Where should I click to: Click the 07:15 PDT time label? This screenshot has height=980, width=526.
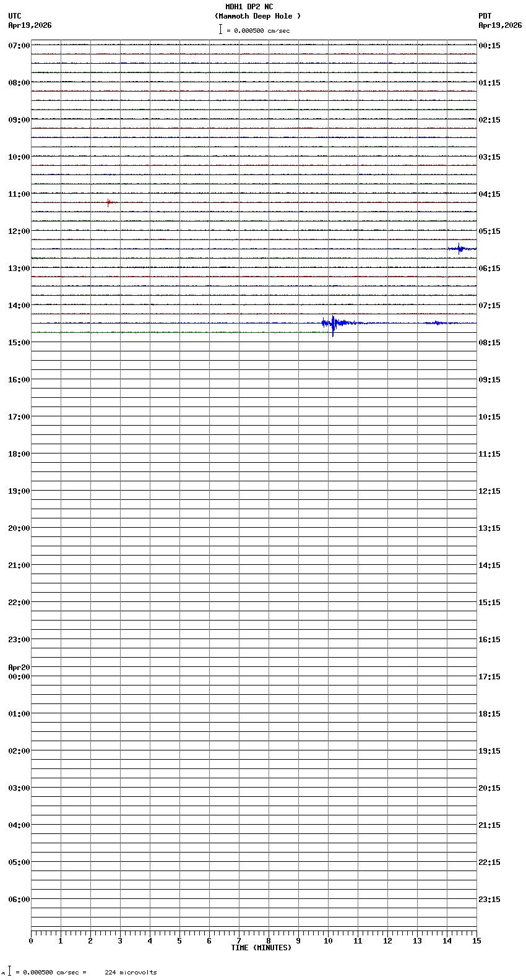tap(489, 306)
